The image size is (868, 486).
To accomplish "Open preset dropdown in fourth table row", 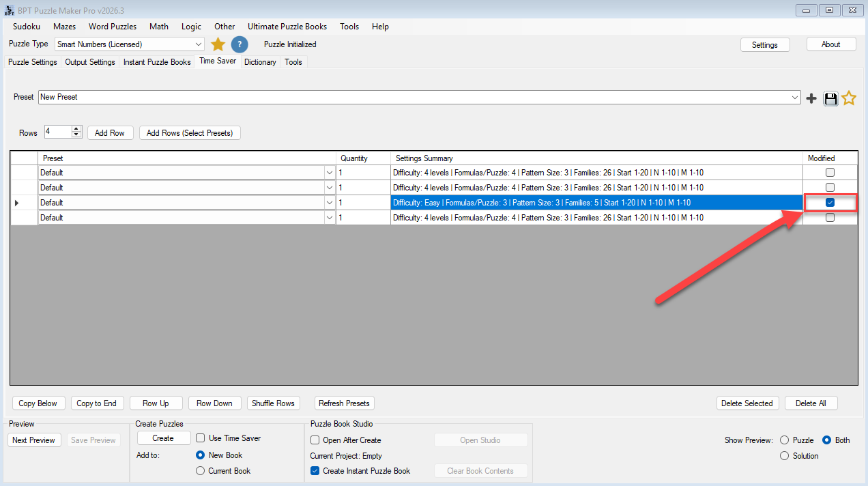I will pos(330,218).
